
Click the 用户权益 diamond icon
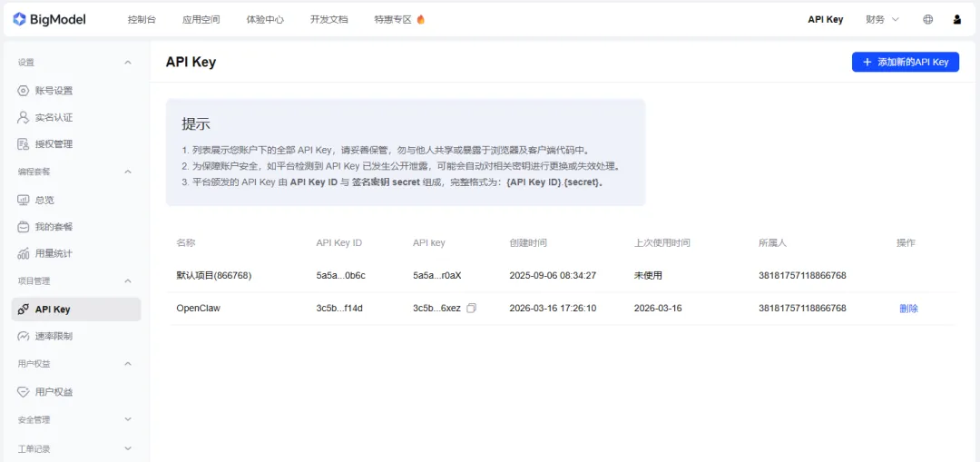(x=23, y=392)
